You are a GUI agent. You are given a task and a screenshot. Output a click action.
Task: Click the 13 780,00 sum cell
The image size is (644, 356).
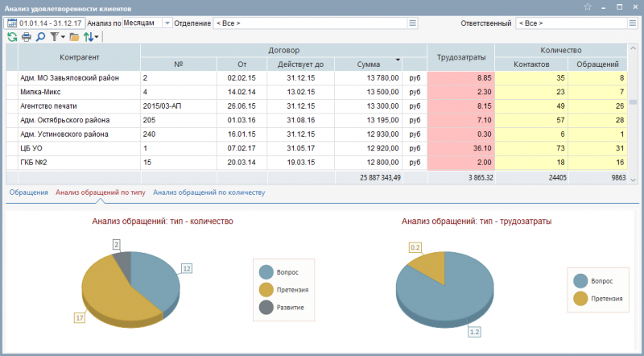tap(369, 77)
